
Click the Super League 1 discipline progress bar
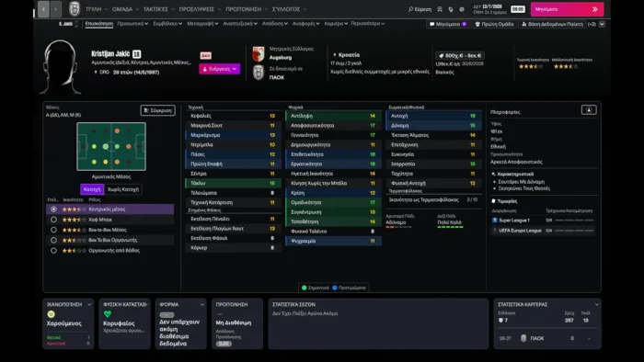pyautogui.click(x=574, y=221)
